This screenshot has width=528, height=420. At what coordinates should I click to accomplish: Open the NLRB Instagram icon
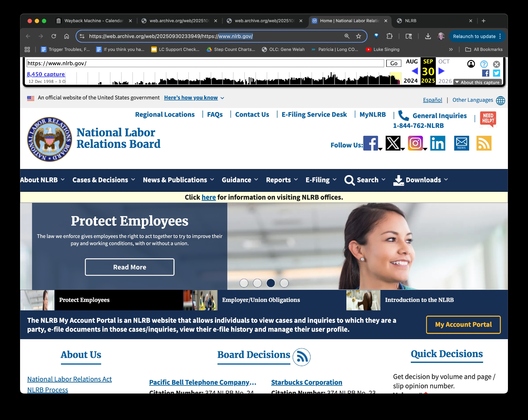click(x=415, y=143)
